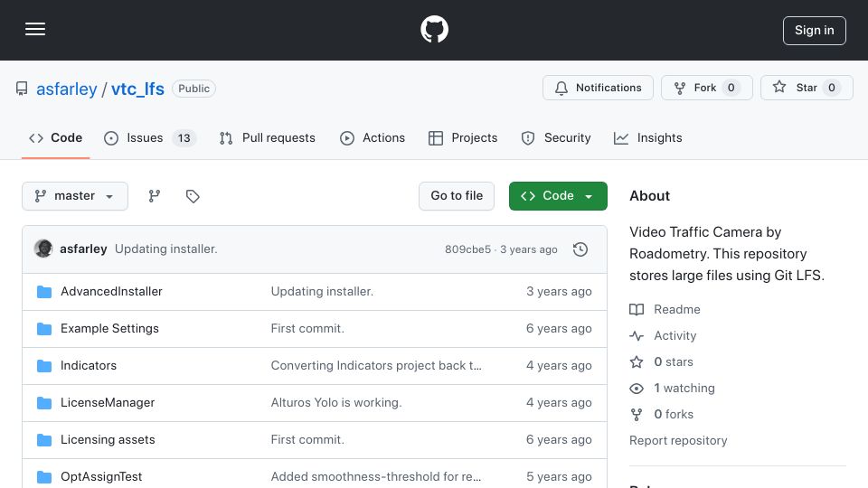868x488 pixels.
Task: Switch to Pull requests tab
Action: pos(268,137)
